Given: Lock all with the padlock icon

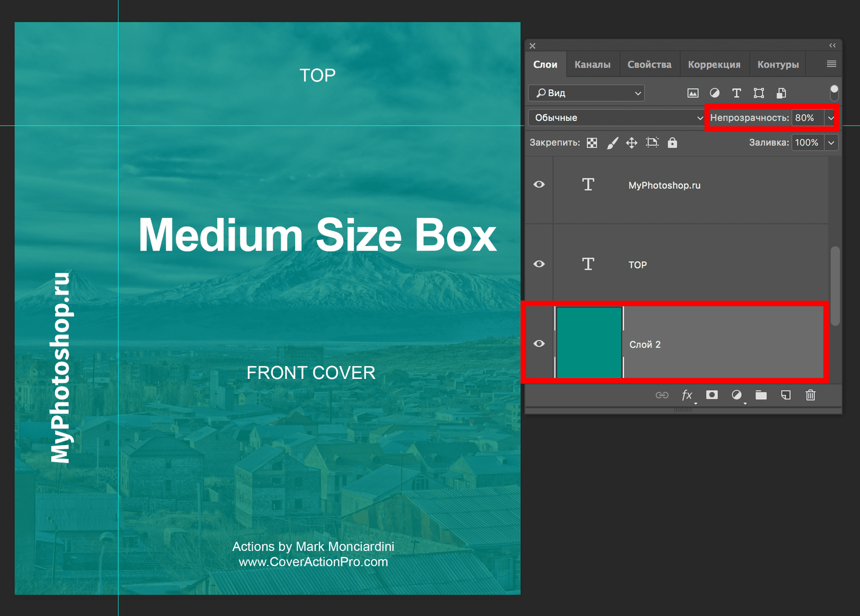Looking at the screenshot, I should pyautogui.click(x=672, y=142).
